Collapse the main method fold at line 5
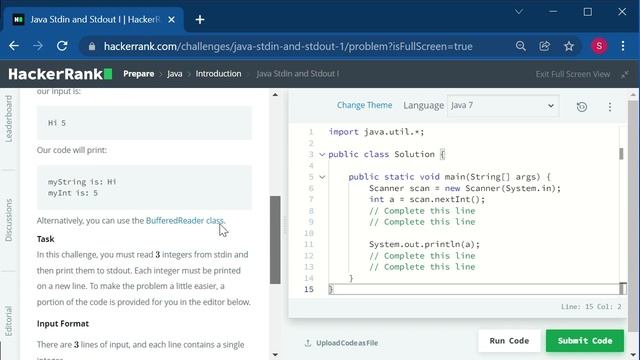This screenshot has width=640, height=360. pos(322,177)
